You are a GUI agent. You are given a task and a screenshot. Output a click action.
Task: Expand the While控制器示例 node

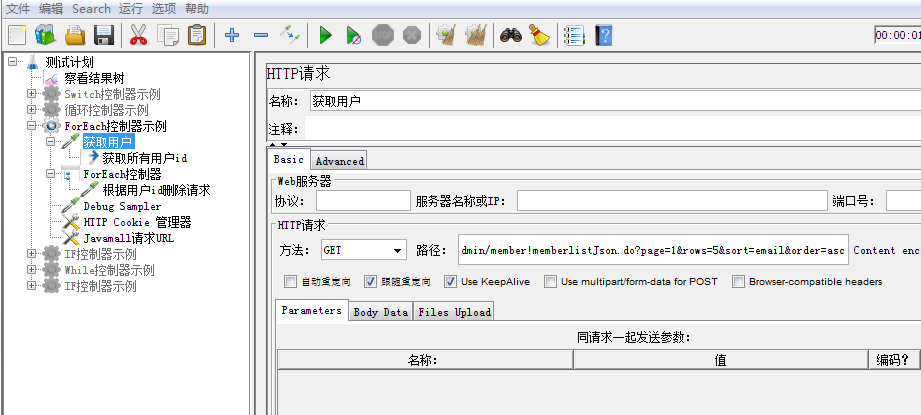coord(31,269)
